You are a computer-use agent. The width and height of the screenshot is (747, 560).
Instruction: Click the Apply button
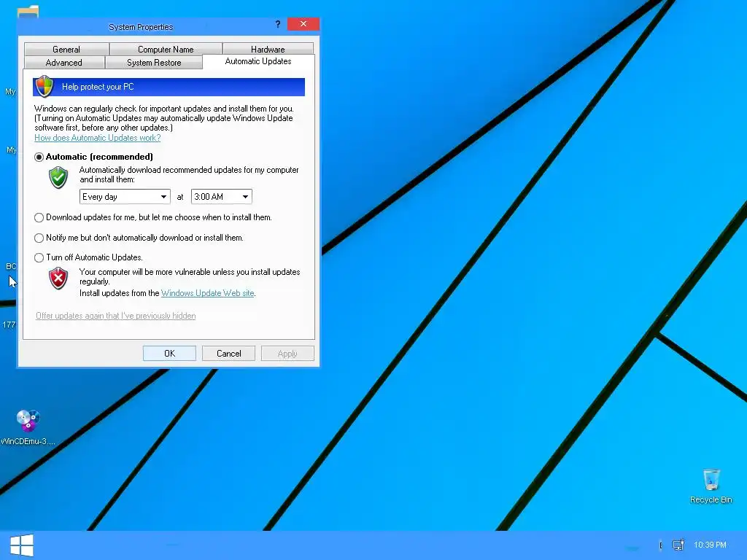(x=287, y=354)
